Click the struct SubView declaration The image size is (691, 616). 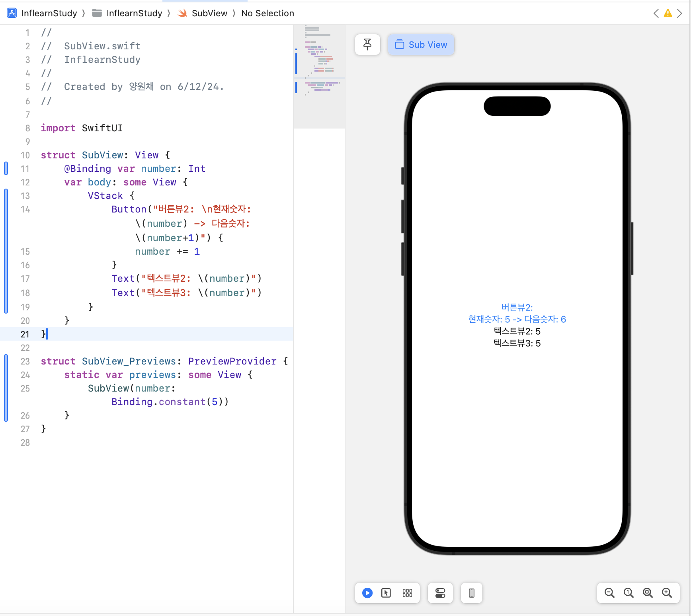[105, 155]
